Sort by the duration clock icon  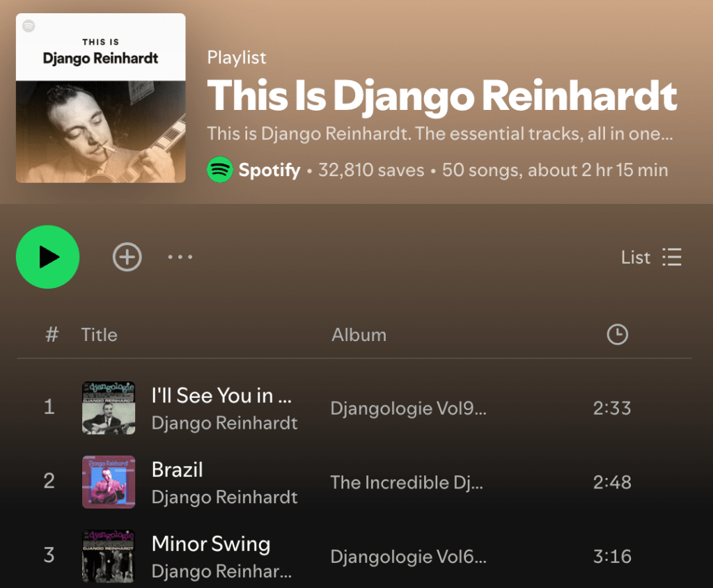[x=617, y=335]
